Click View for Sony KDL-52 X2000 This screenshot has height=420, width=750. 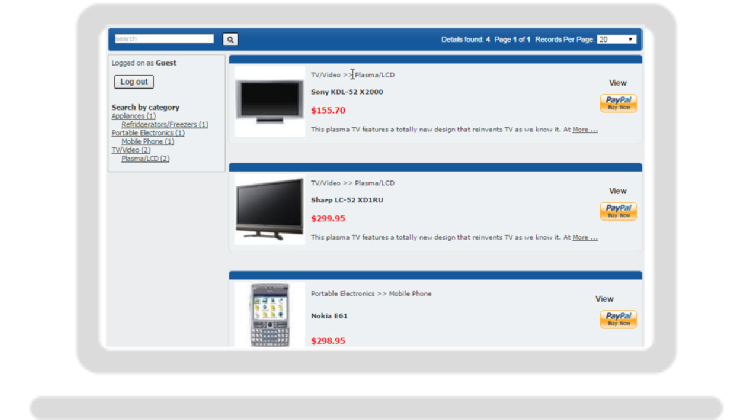coord(618,83)
